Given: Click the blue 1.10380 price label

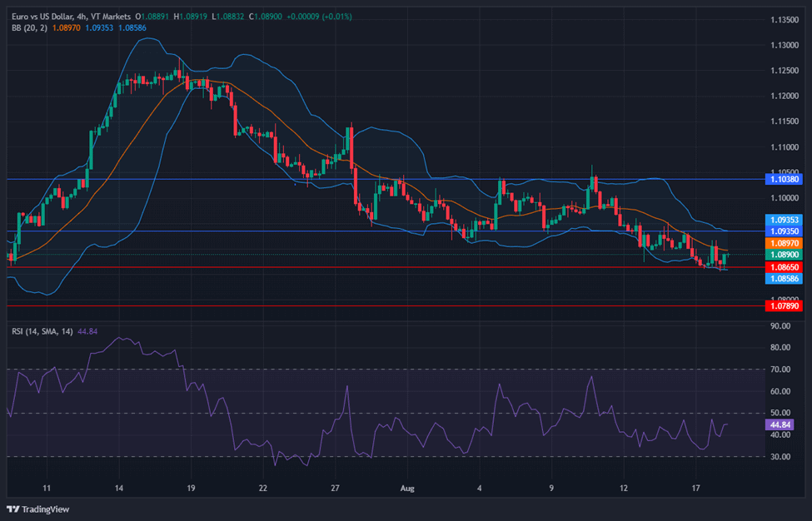Looking at the screenshot, I should click(x=784, y=179).
